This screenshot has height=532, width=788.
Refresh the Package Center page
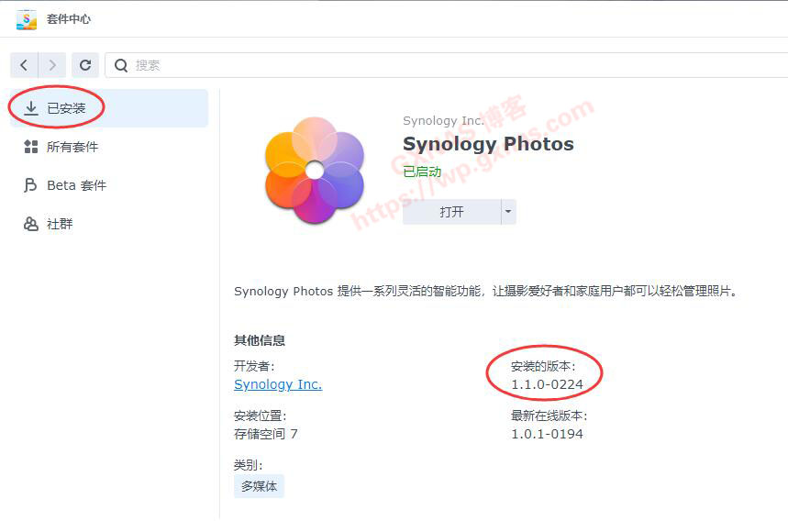coord(85,65)
